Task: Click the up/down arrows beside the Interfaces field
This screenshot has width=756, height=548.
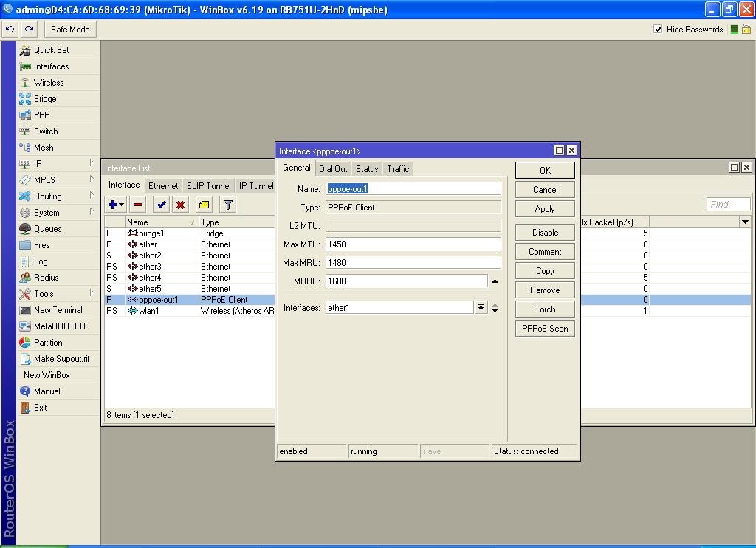Action: click(x=495, y=308)
